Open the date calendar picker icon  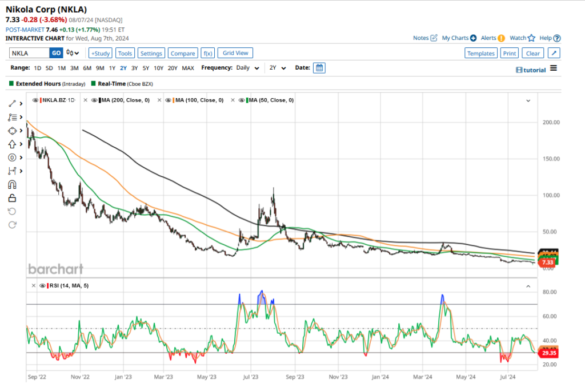(319, 68)
